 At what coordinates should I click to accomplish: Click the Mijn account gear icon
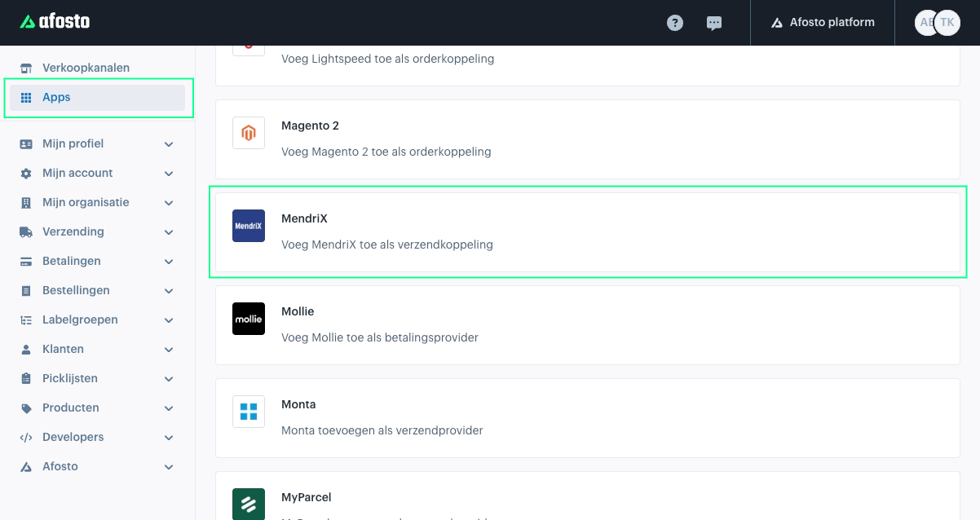coord(26,173)
